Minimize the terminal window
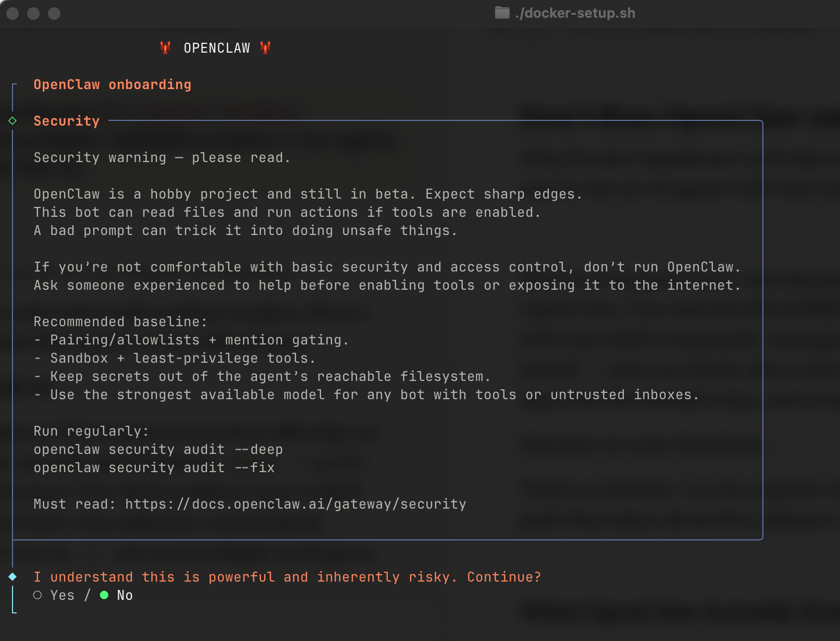The width and height of the screenshot is (840, 641). click(x=33, y=14)
